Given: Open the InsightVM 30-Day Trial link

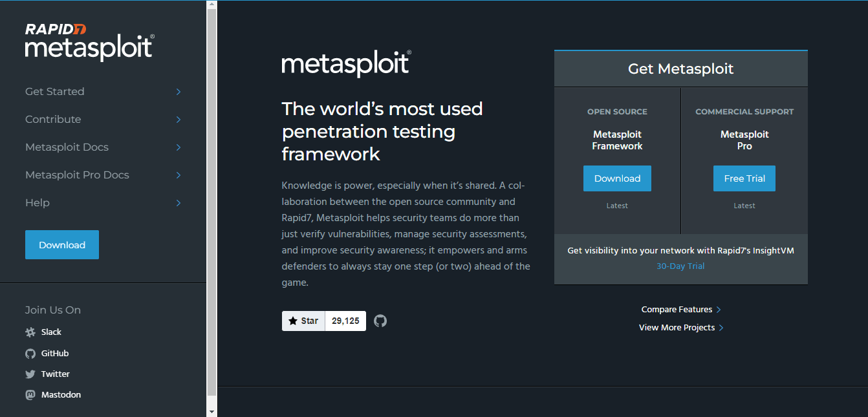Looking at the screenshot, I should (x=680, y=266).
